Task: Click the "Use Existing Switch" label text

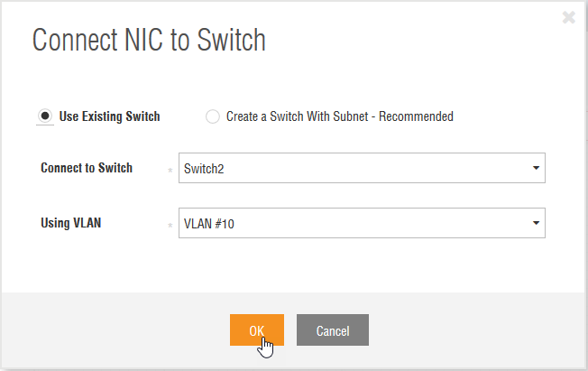Action: 109,116
